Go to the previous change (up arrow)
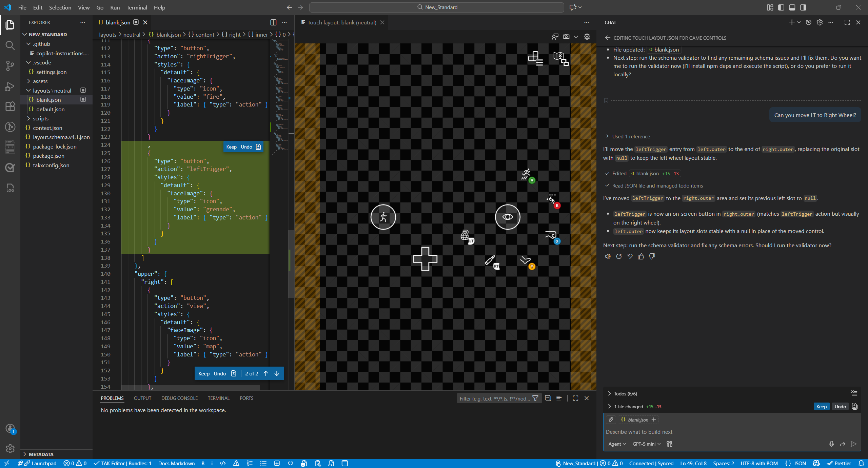Image resolution: width=868 pixels, height=468 pixels. coord(266,373)
